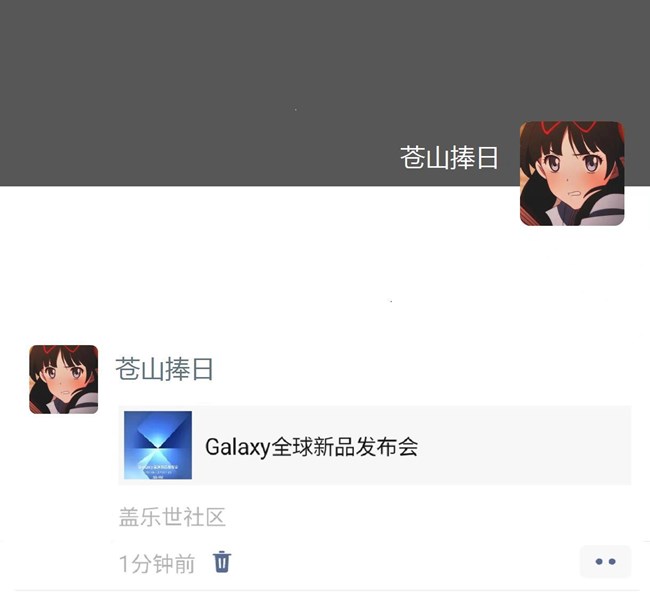Open the Galaxy全球新品发布会 shared link

point(311,447)
